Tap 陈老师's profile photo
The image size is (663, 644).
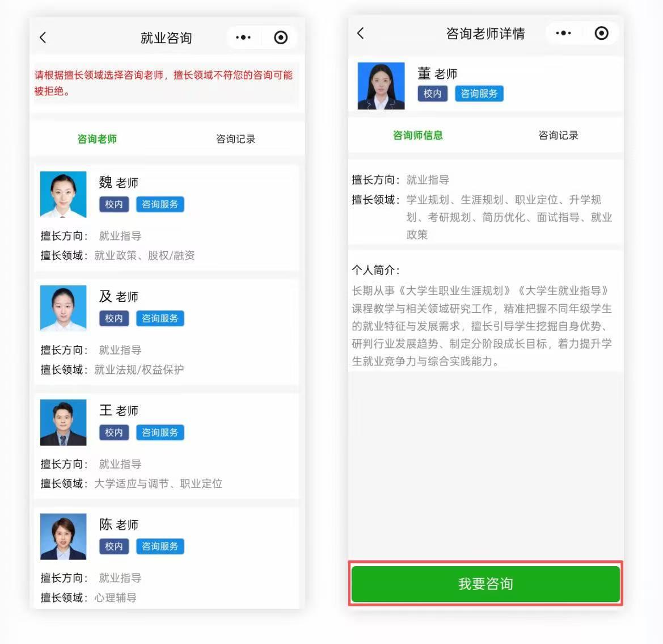[x=64, y=536]
